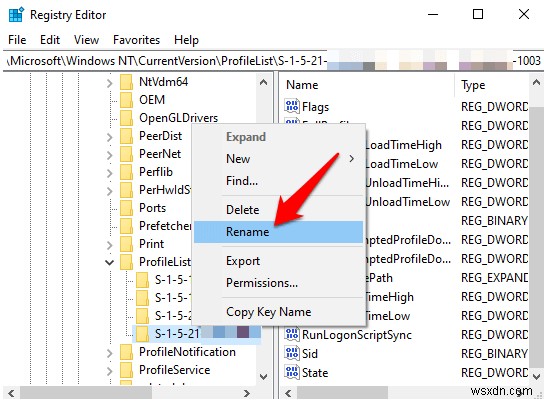Expand the Perflib key
The width and height of the screenshot is (544, 401).
click(x=110, y=173)
